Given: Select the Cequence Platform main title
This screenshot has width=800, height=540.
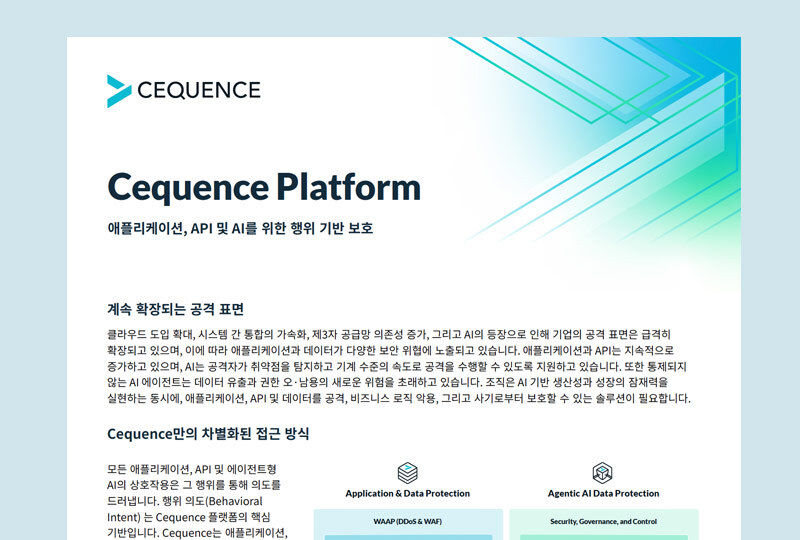Looking at the screenshot, I should (264, 187).
